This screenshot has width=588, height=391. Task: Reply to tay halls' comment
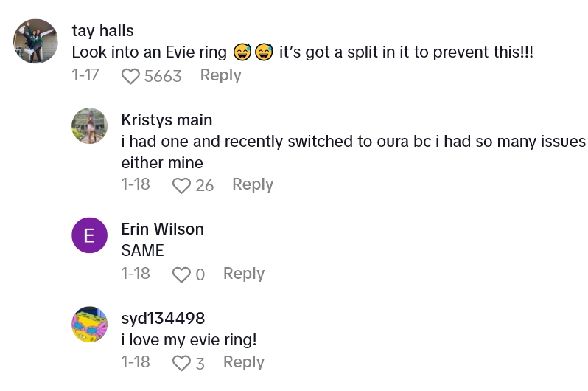[220, 75]
